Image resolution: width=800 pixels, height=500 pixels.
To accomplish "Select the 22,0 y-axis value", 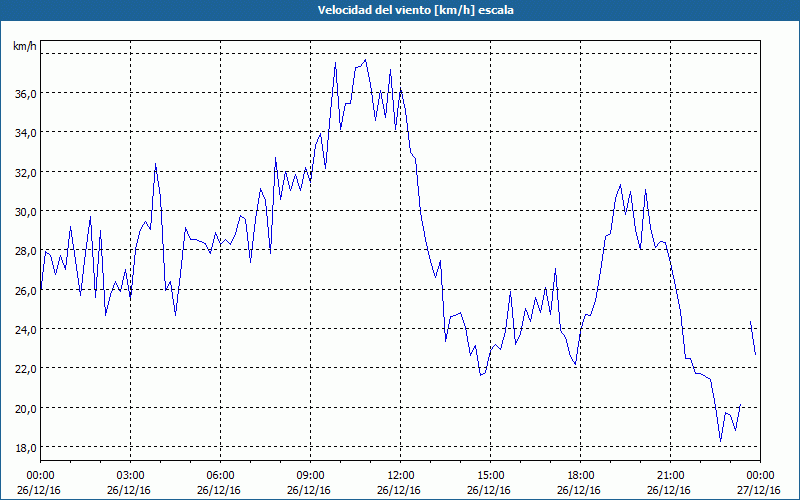I will [x=26, y=369].
